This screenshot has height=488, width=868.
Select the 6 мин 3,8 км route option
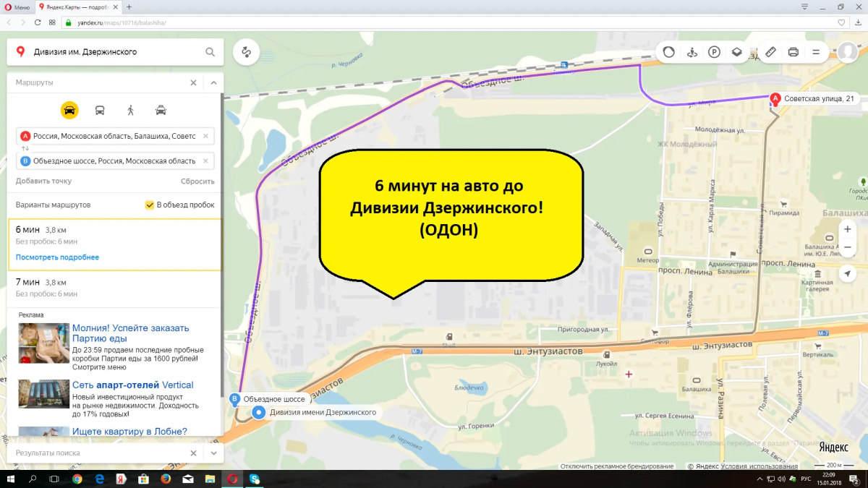[115, 244]
